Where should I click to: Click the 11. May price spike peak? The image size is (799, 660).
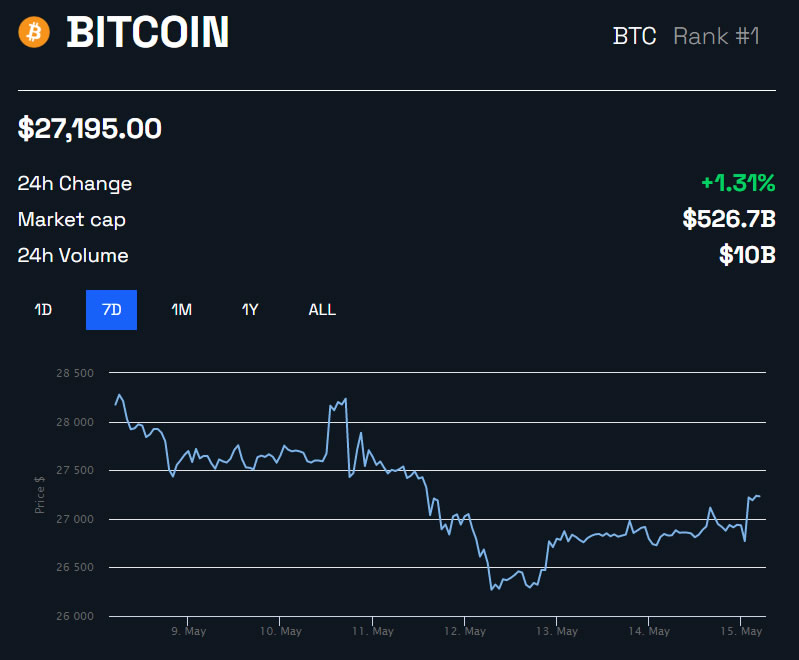[x=345, y=400]
